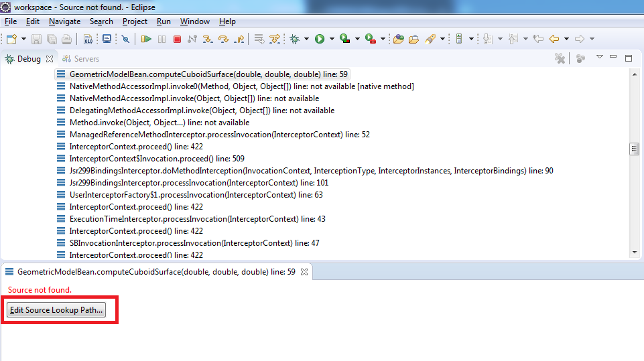Screen dimensions: 644x361
Task: Step Into the current line
Action: (208, 39)
